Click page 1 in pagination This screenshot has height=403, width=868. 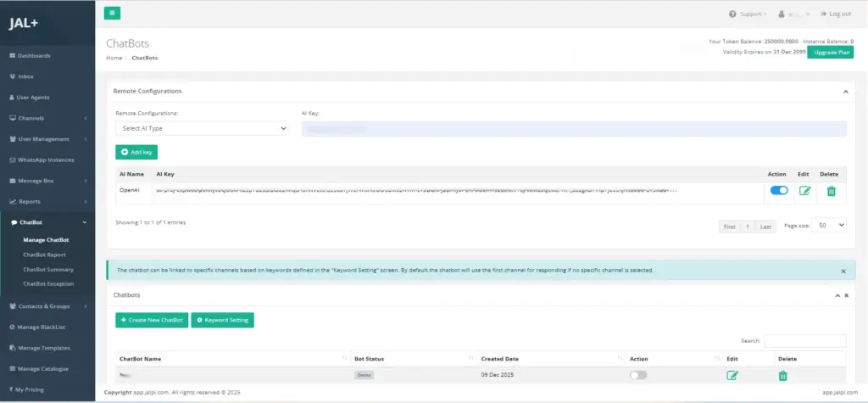tap(748, 227)
